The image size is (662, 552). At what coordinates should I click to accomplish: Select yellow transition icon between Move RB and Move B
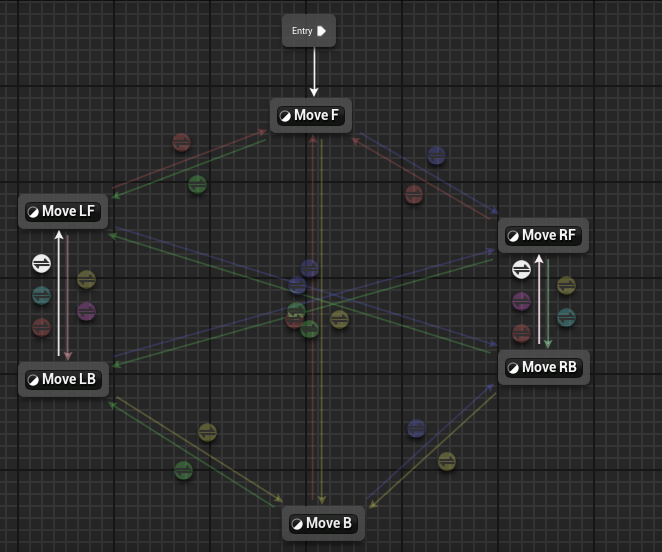tap(447, 462)
